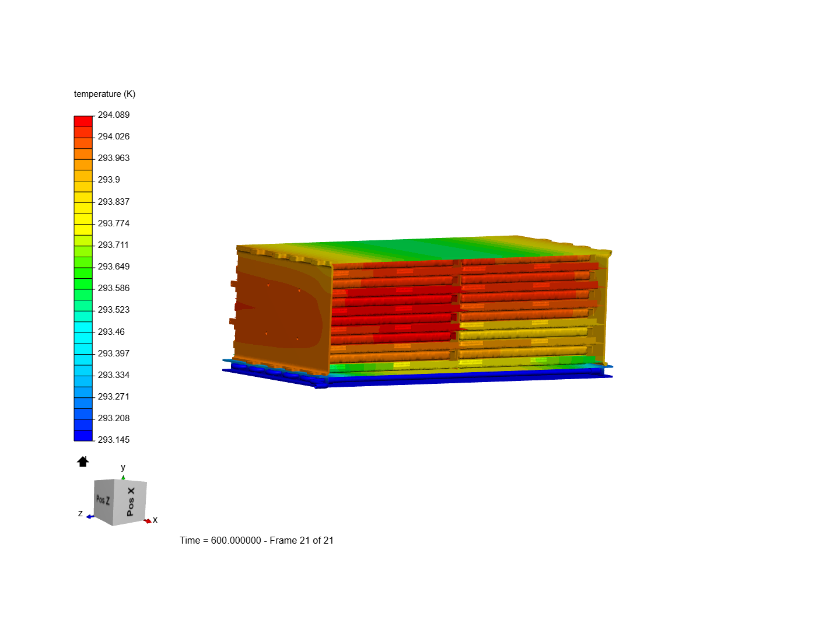This screenshot has height=630, width=840.
Task: Click the 293.334 legend label
Action: [114, 375]
